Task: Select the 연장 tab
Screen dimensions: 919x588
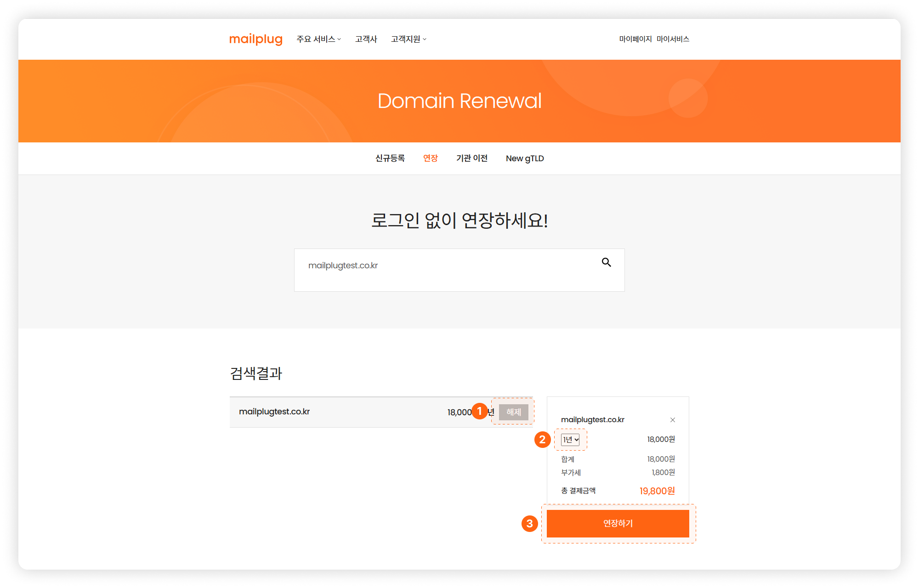Action: [431, 158]
